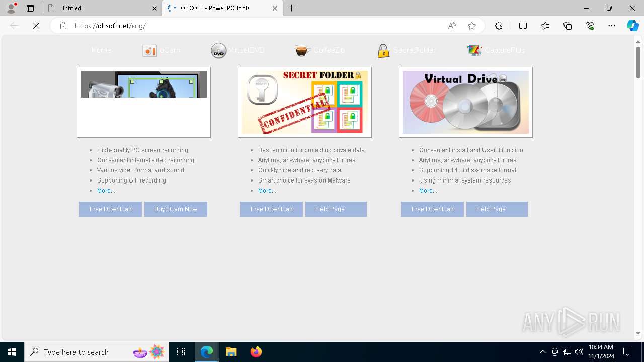Click the scrollbar down arrow
This screenshot has width=644, height=362.
click(638, 333)
